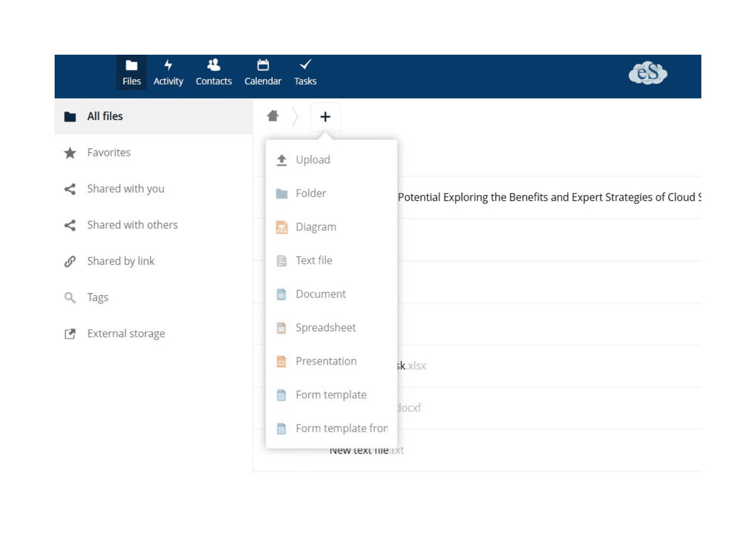Click the home icon in breadcrumb
This screenshot has height=547, width=756.
click(x=273, y=116)
